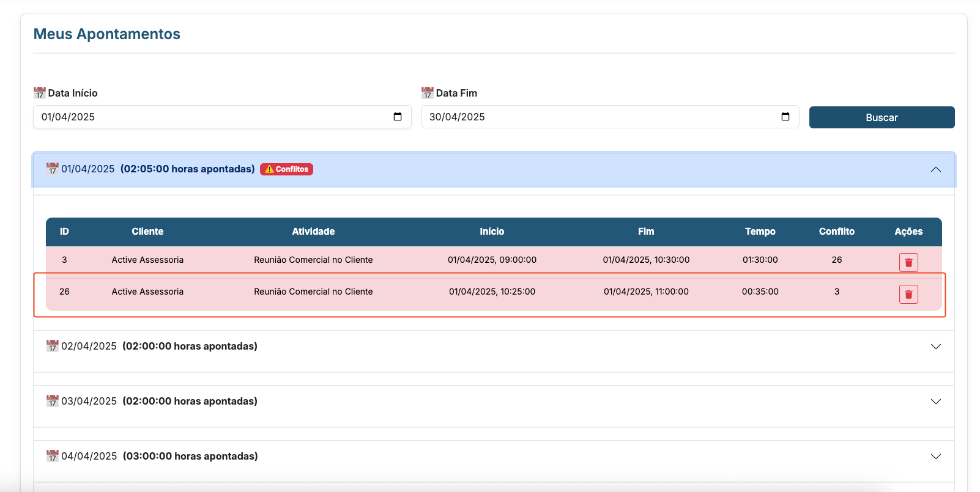Delete appointment ID 26 with trash icon
The width and height of the screenshot is (980, 492).
pyautogui.click(x=908, y=295)
